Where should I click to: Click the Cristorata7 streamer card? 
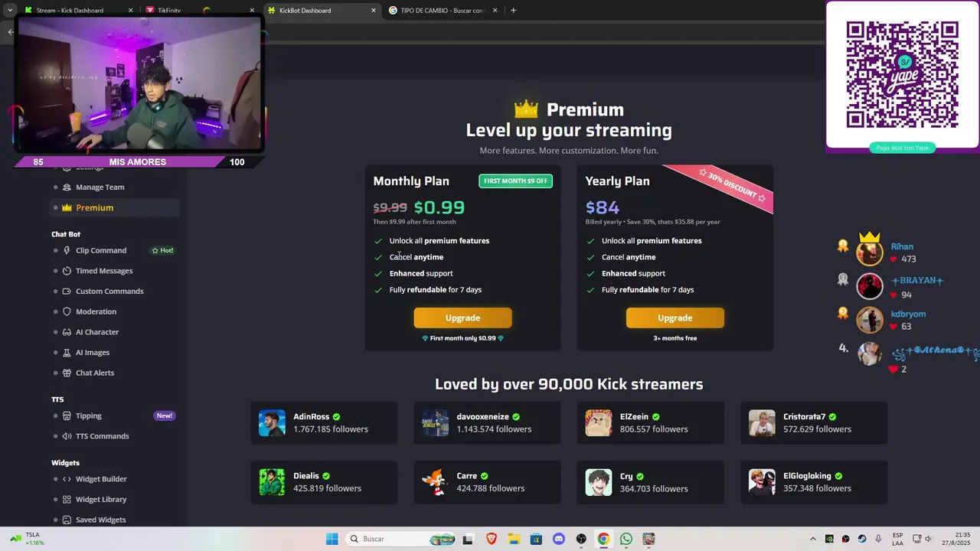[814, 423]
